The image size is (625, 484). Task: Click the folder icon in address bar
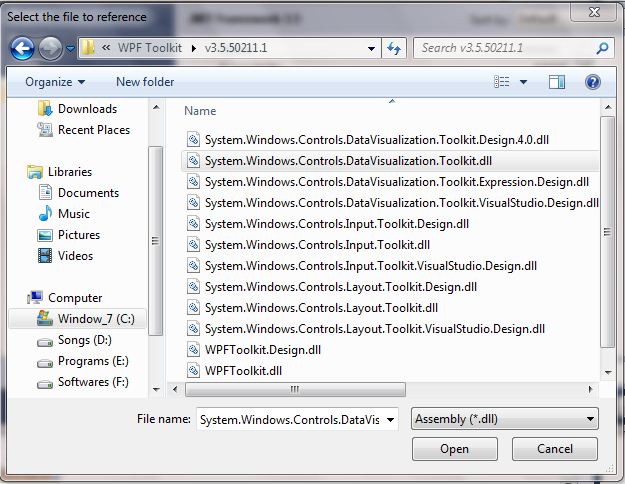(88, 48)
